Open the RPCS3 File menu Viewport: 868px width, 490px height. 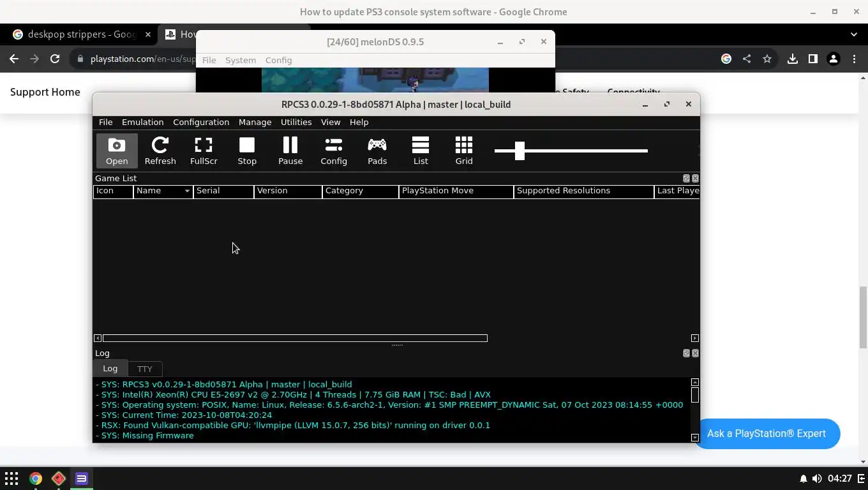106,122
